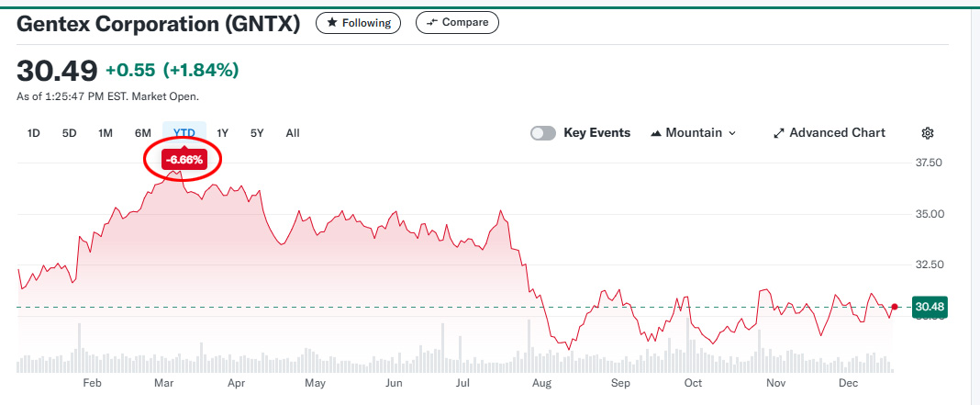Select the 1Y time range
The image size is (980, 405).
(222, 133)
